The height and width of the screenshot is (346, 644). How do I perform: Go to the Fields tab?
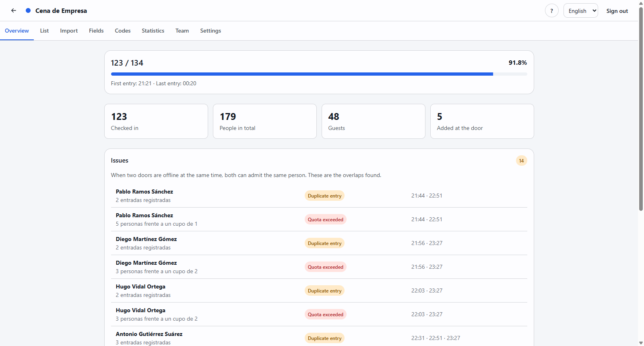96,31
